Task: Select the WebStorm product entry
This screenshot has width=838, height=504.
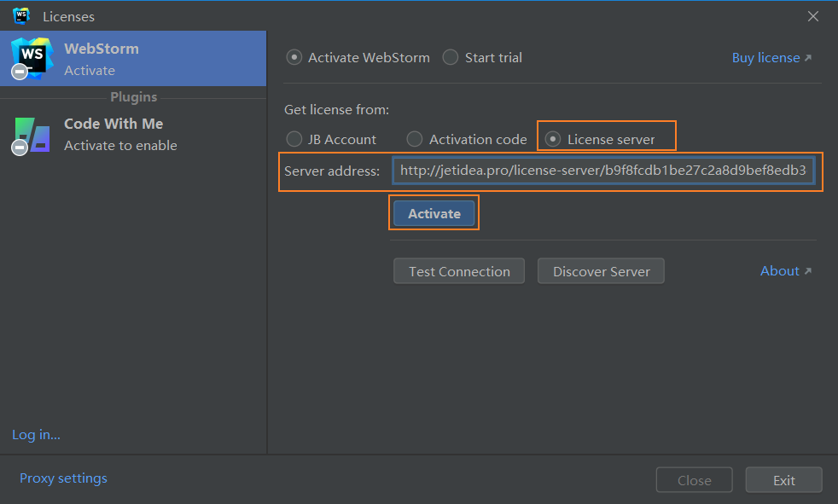Action: (x=133, y=59)
